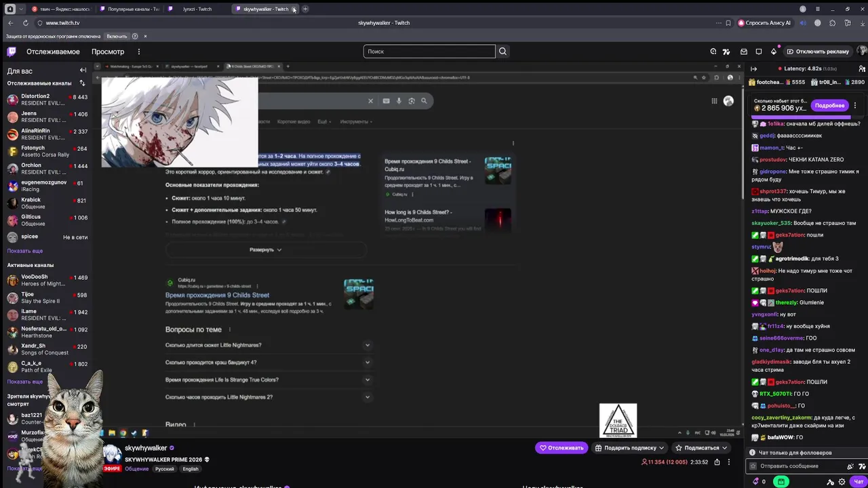Screen dimensions: 868x488
Task: Switch to Jynxzi - Twitch browser tab
Action: (196, 9)
